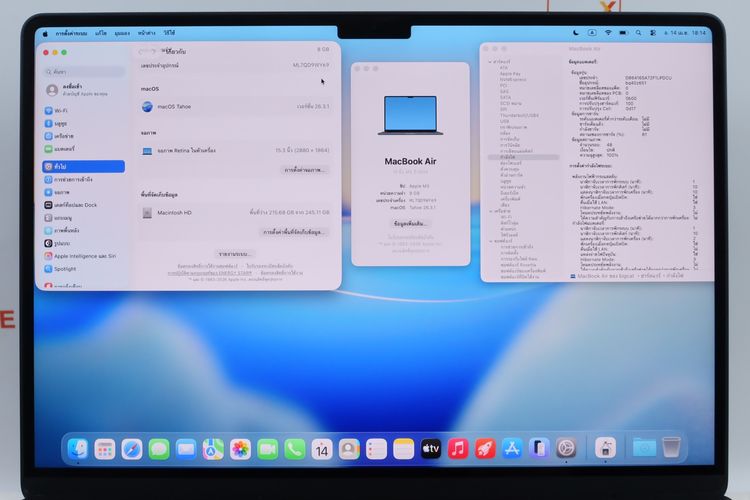Image resolution: width=750 pixels, height=500 pixels.
Task: Select Network in Settings sidebar
Action: (83, 136)
